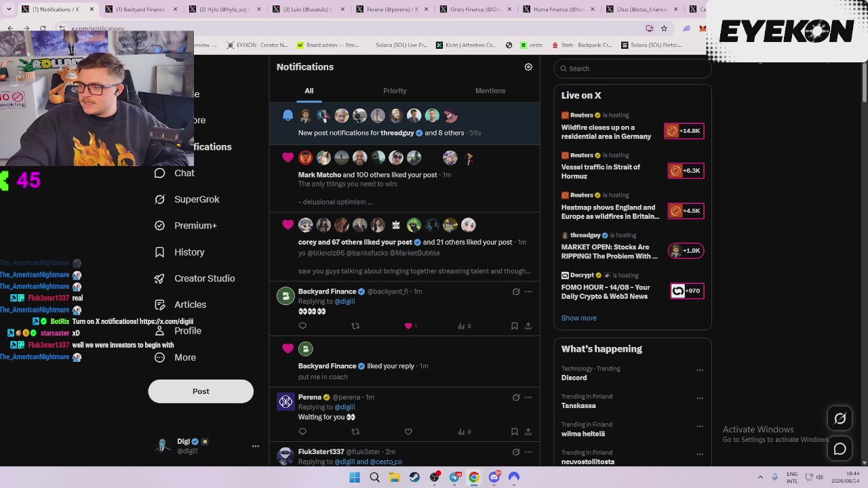The width and height of the screenshot is (868, 488).
Task: View analytics on Perena's post
Action: pos(464,432)
